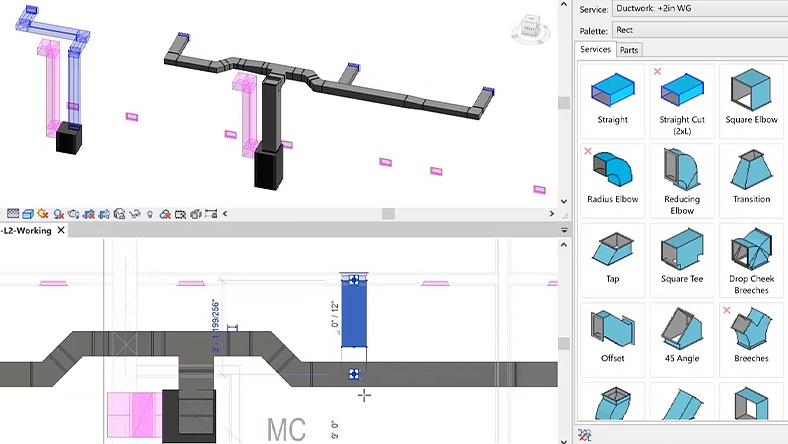Switch to the Parts tab

(629, 50)
